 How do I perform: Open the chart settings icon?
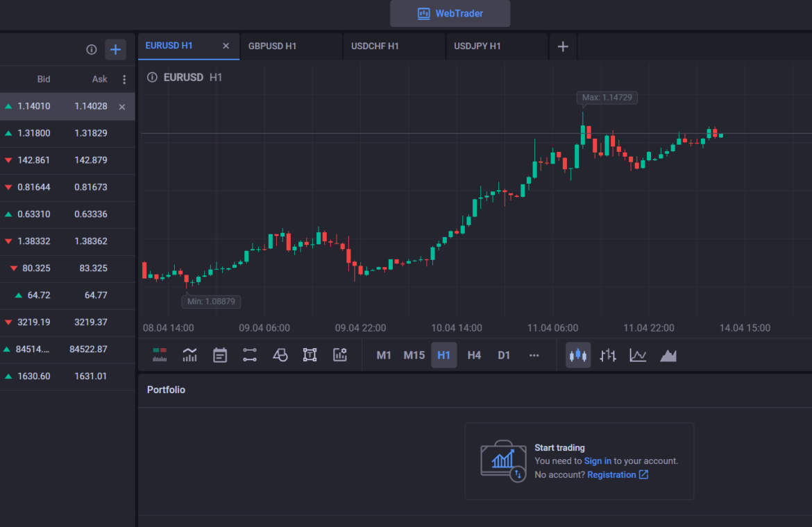point(339,355)
